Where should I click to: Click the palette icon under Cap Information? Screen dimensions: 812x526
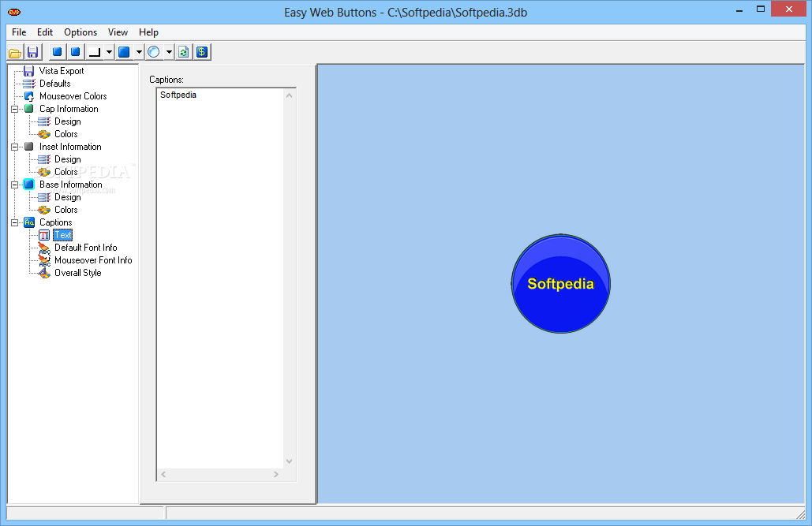[44, 134]
